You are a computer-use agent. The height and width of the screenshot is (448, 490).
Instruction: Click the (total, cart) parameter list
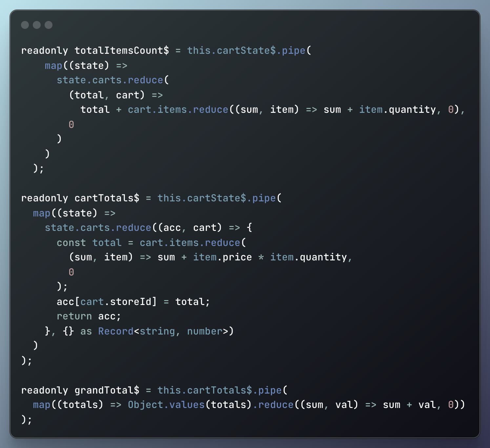pyautogui.click(x=107, y=95)
